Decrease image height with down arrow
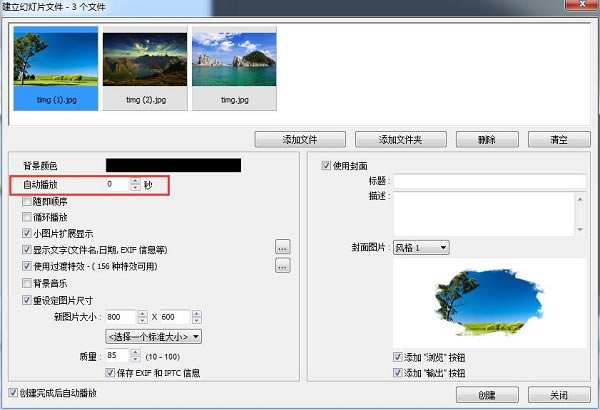600x410 pixels. (197, 320)
